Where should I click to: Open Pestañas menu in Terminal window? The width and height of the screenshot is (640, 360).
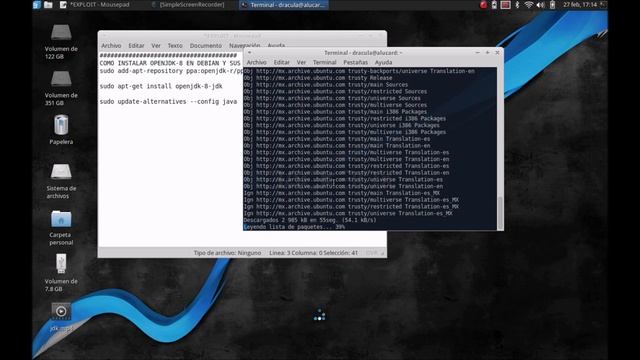click(x=355, y=62)
